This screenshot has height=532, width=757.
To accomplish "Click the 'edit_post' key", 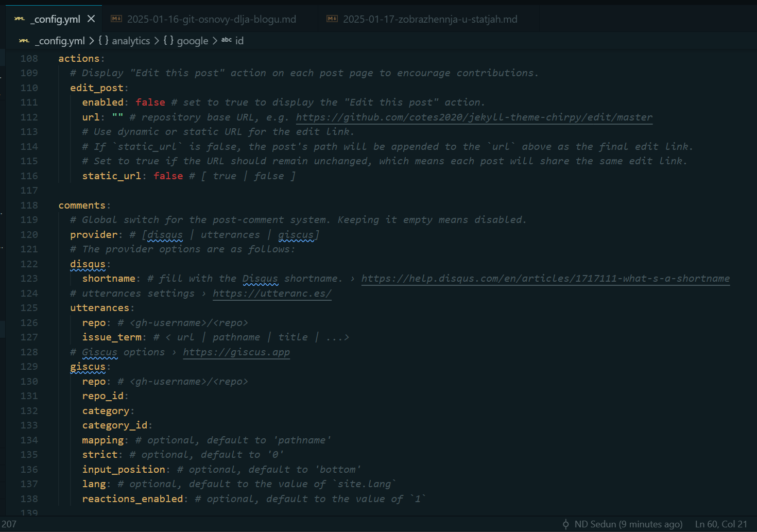I will coord(97,88).
